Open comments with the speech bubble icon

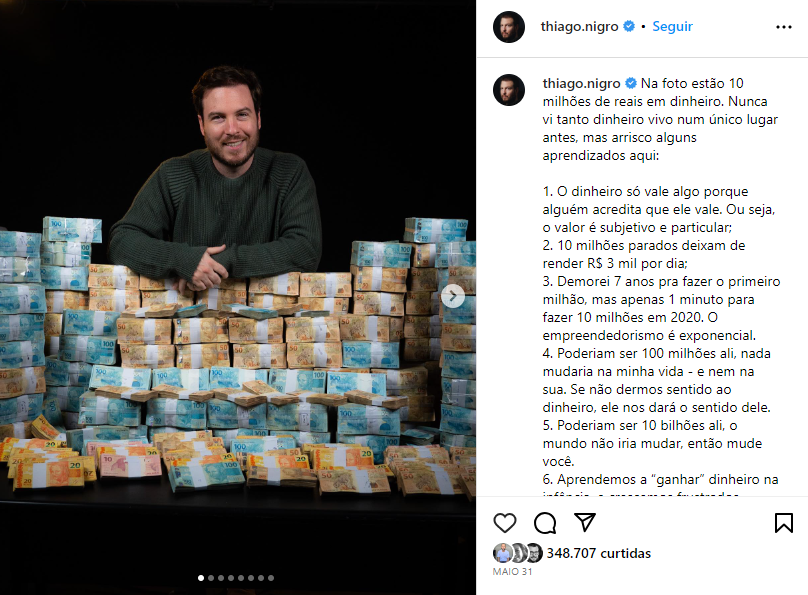tap(545, 523)
